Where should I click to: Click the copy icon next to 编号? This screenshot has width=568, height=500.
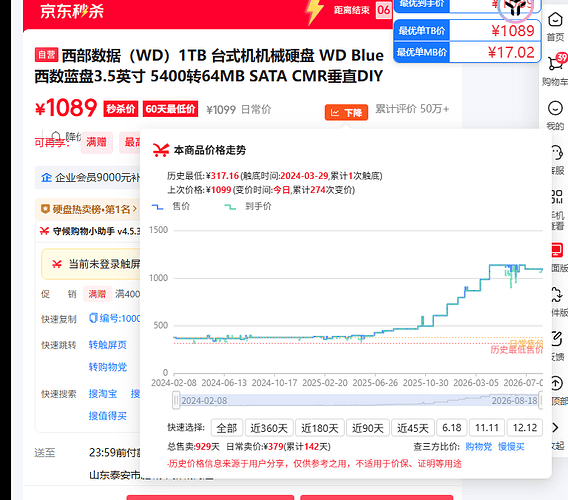[93, 318]
